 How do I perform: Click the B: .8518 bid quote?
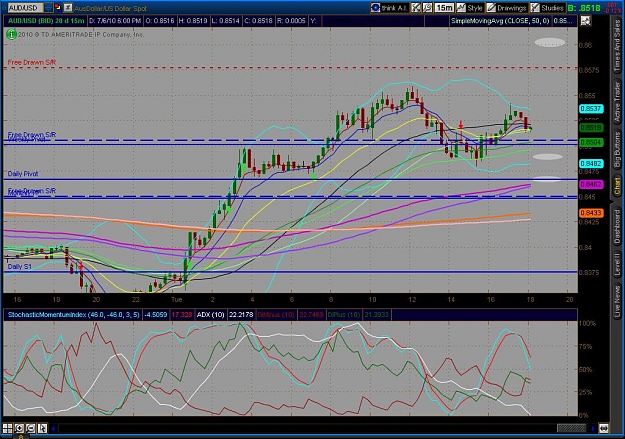tap(584, 8)
